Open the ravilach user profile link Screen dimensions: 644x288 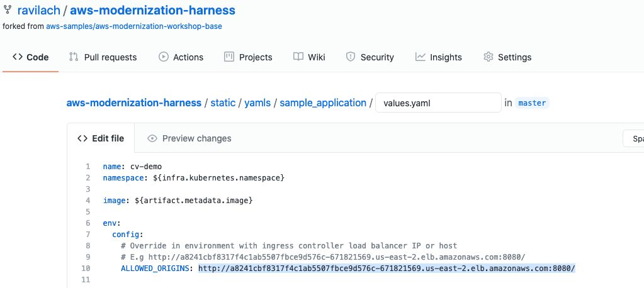pyautogui.click(x=38, y=10)
